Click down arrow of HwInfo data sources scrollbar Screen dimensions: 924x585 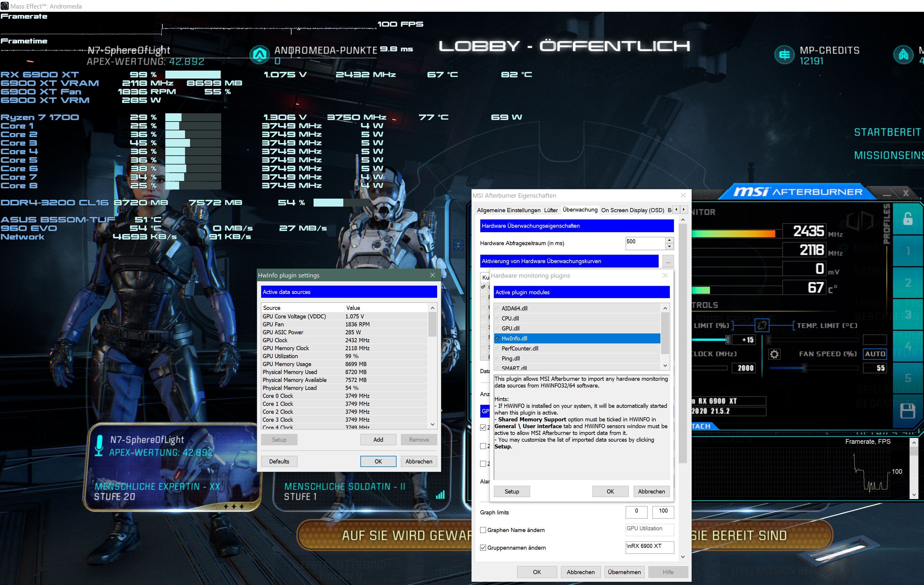[x=432, y=424]
